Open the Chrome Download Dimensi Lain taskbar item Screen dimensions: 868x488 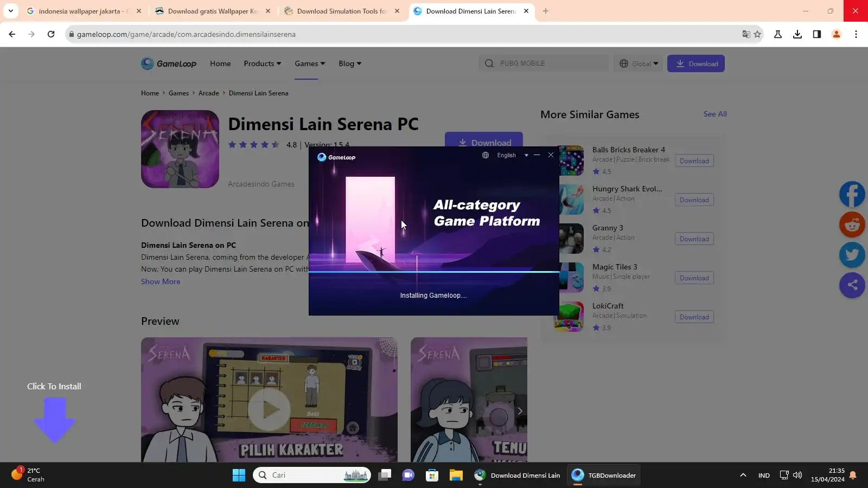[x=517, y=476]
